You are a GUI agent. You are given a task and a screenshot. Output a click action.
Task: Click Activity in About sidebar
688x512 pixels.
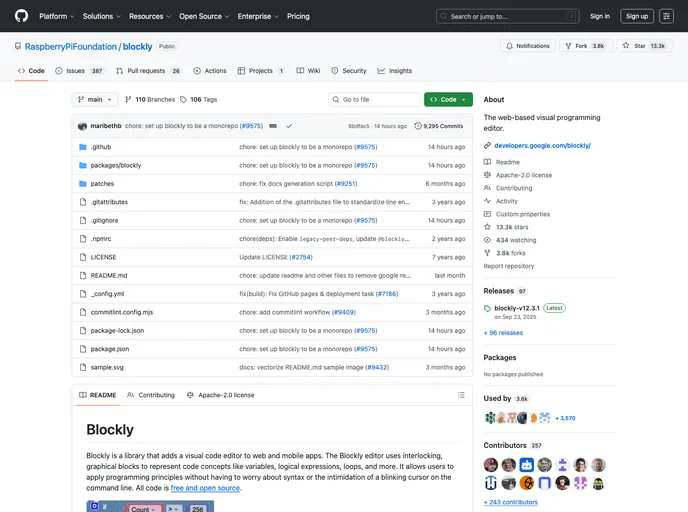point(507,201)
